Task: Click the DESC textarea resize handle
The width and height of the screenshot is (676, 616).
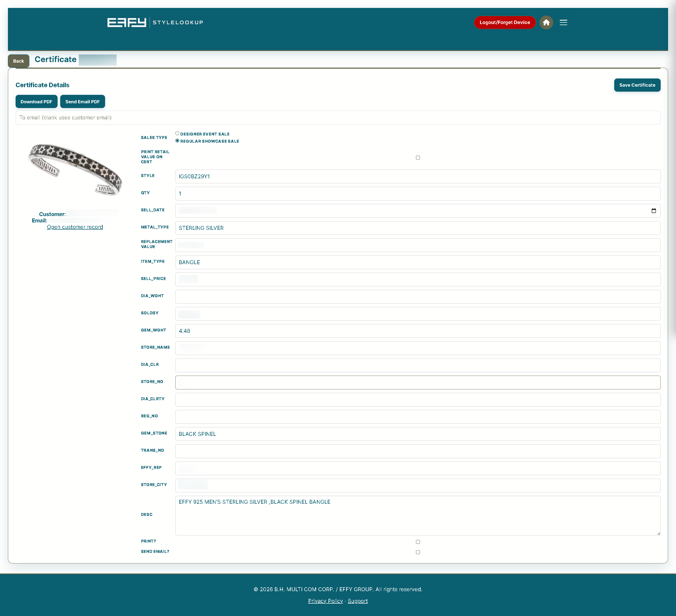Action: (659, 534)
